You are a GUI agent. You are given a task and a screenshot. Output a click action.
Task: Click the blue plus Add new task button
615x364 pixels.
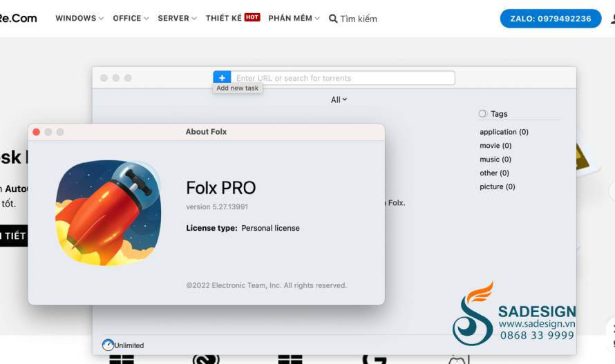pos(222,77)
